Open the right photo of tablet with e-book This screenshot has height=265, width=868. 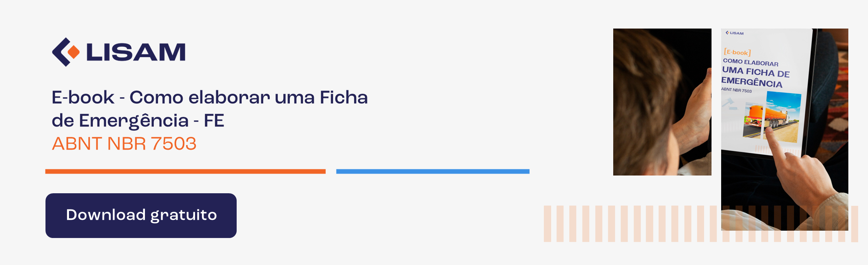785,130
